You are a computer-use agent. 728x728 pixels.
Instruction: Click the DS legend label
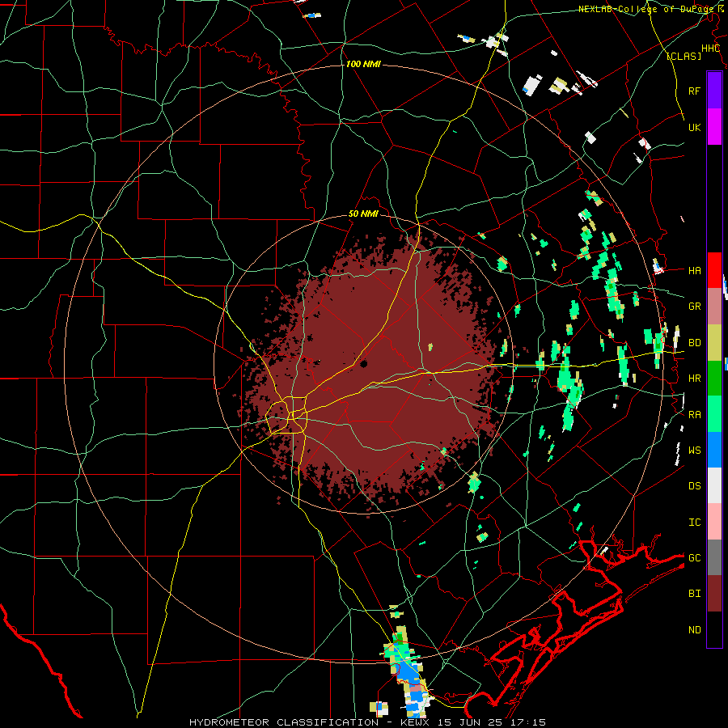click(694, 485)
